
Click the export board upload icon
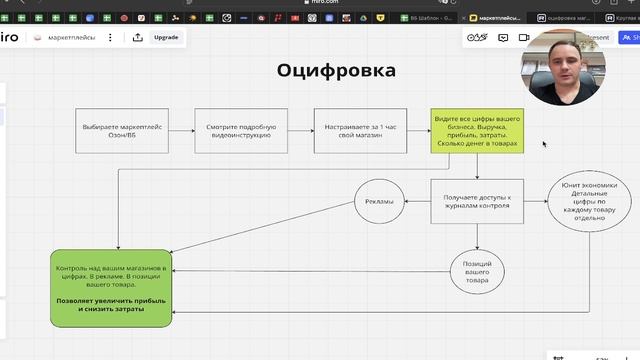138,38
